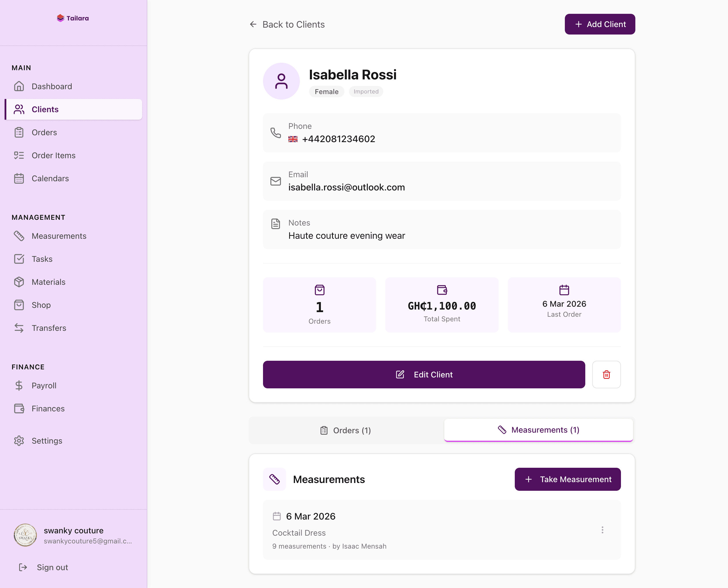The width and height of the screenshot is (728, 588).
Task: Select Orders in the sidebar
Action: tap(44, 132)
